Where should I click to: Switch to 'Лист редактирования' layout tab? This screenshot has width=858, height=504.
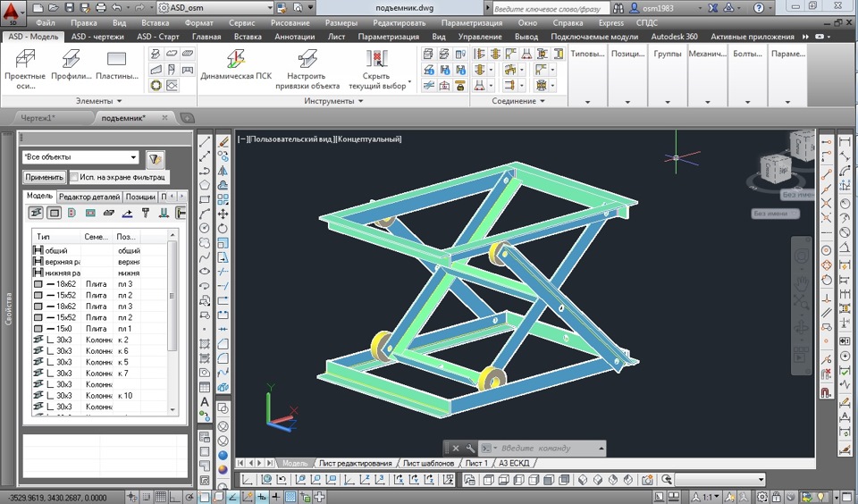[355, 463]
